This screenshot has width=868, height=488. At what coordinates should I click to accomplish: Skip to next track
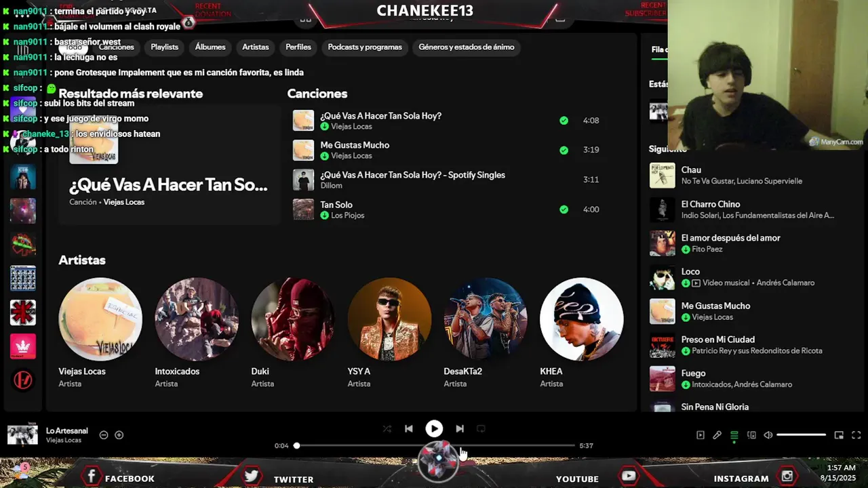[460, 428]
